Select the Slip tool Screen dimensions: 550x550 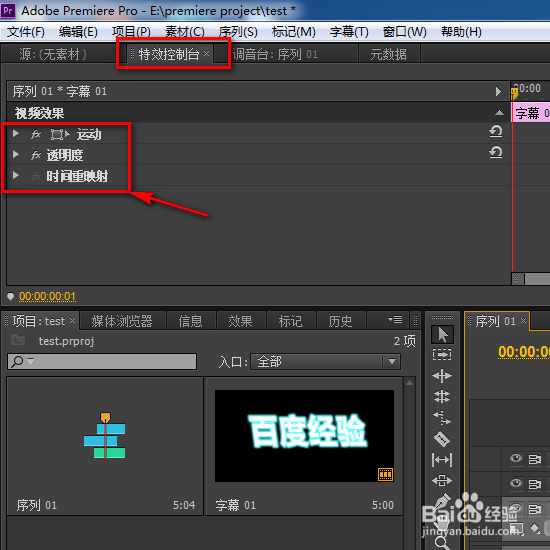tap(442, 460)
